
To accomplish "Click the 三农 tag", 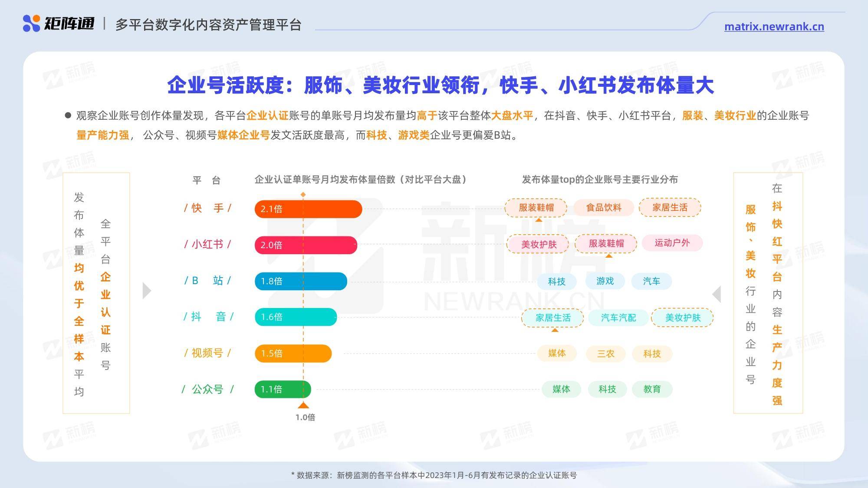I will click(x=605, y=354).
